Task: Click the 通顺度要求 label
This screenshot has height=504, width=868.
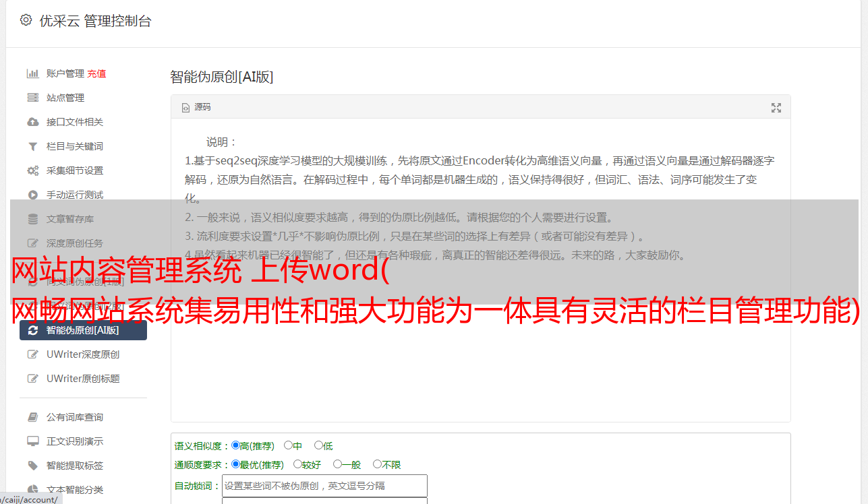Action: [x=202, y=465]
